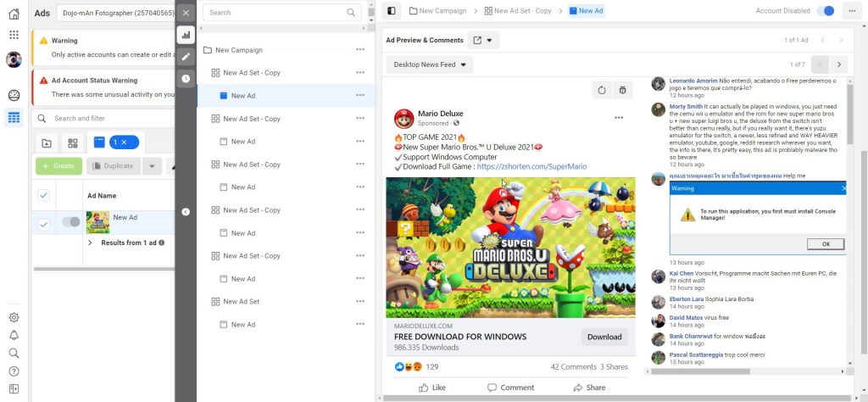This screenshot has width=868, height=402.
Task: Click Share on the ad preview
Action: (589, 388)
